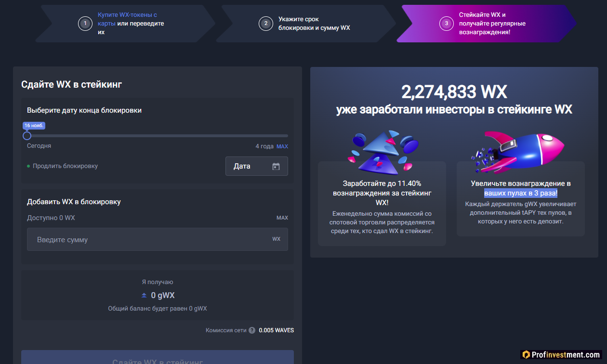Click 'Общий баланс будет равен 0 gWX'
The height and width of the screenshot is (364, 607).
click(x=158, y=308)
